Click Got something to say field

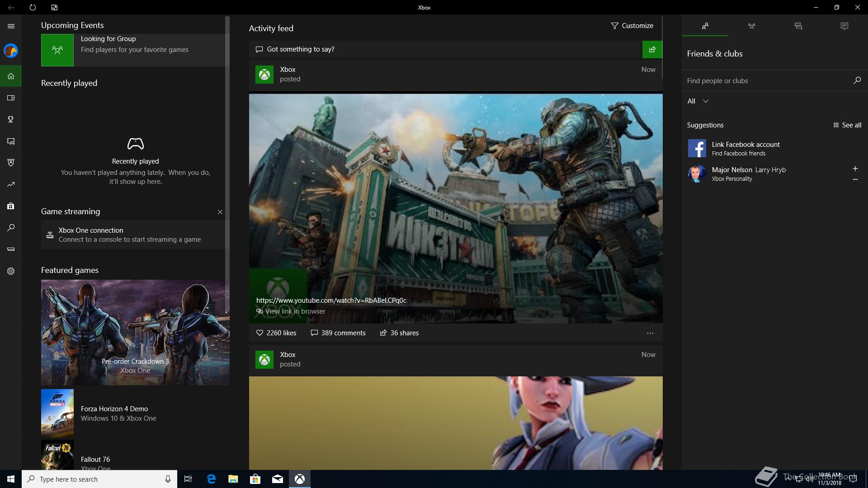pyautogui.click(x=445, y=49)
